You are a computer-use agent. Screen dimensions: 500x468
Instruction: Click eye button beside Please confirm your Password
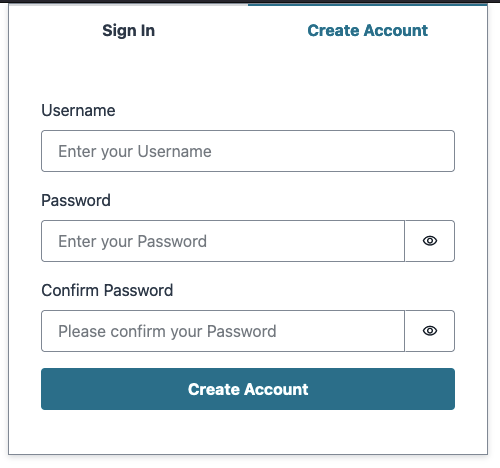click(430, 331)
